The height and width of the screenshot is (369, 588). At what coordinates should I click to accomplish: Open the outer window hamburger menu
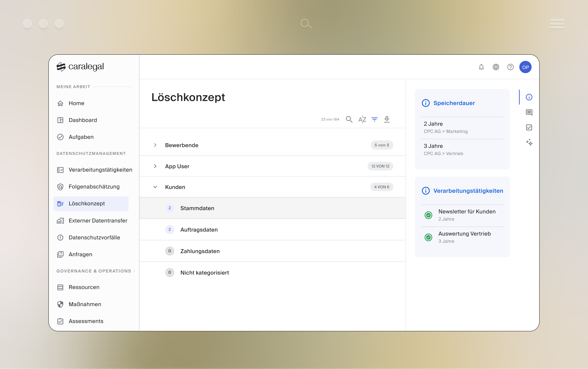click(x=557, y=24)
